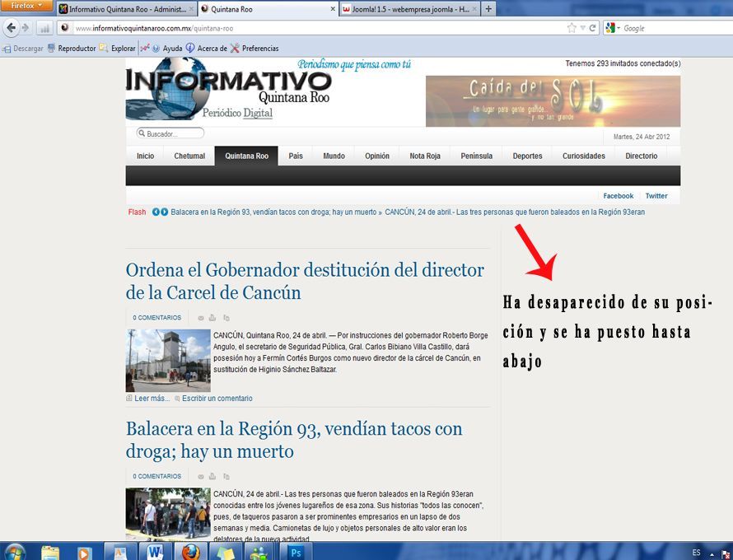Click the browser Forward arrow button
The height and width of the screenshot is (560, 733).
point(26,28)
